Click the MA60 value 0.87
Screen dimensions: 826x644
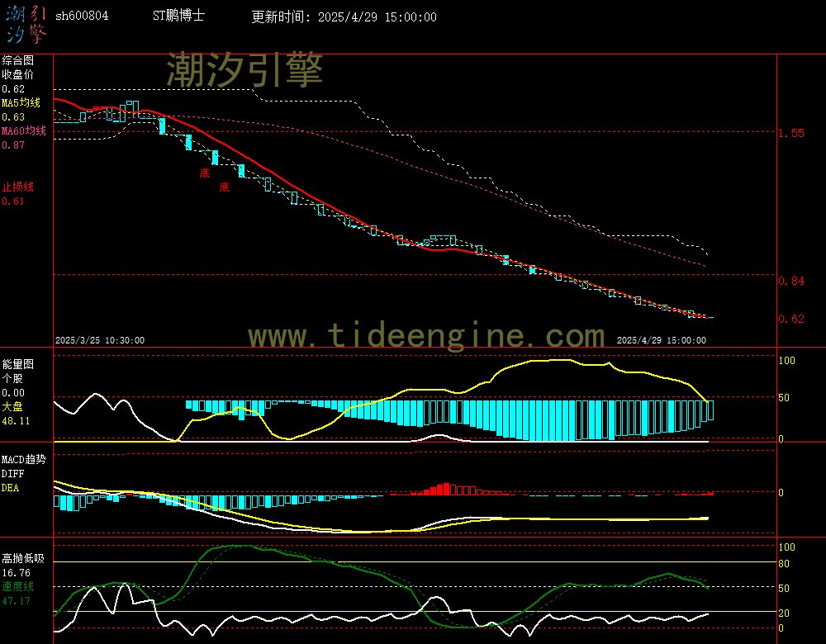click(13, 144)
